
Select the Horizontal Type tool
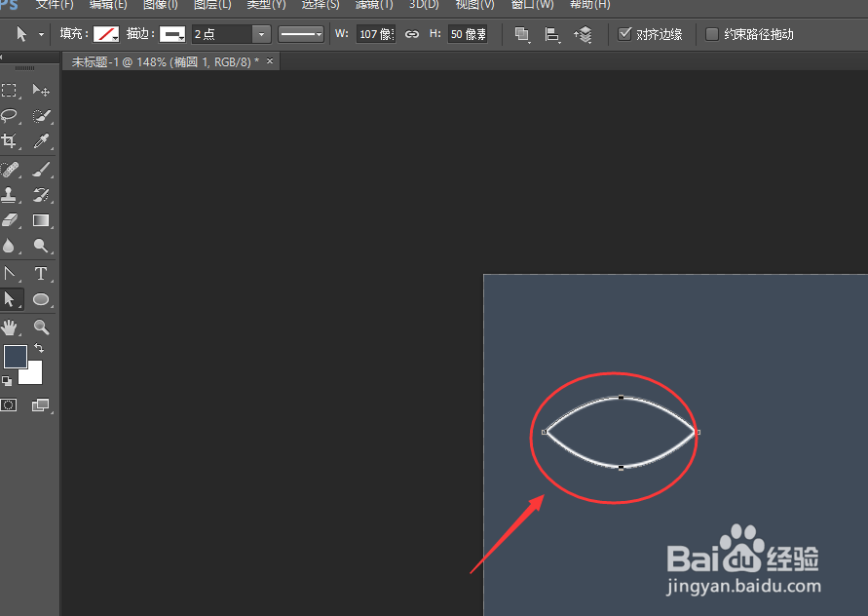pyautogui.click(x=41, y=273)
